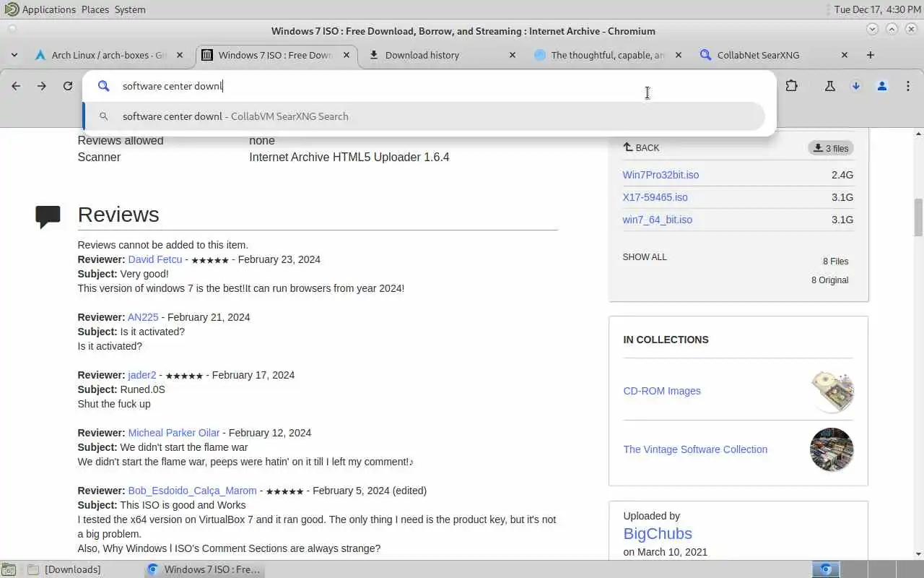Open the System menu

click(130, 9)
